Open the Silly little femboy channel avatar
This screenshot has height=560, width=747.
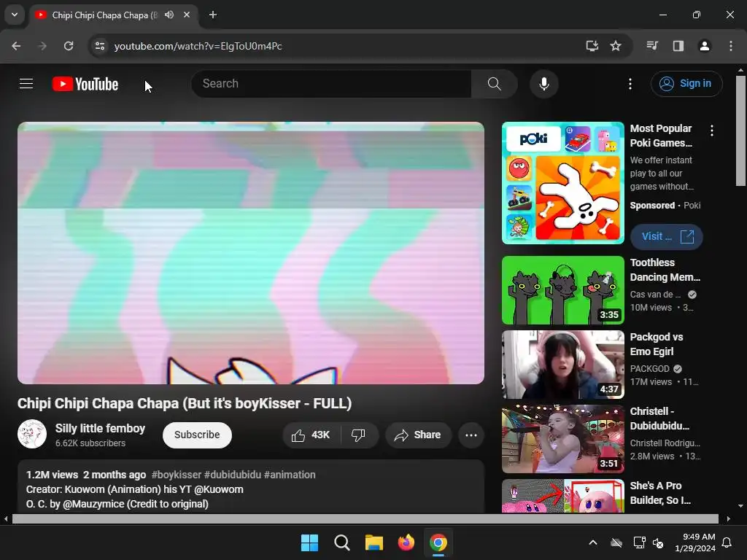[32, 434]
